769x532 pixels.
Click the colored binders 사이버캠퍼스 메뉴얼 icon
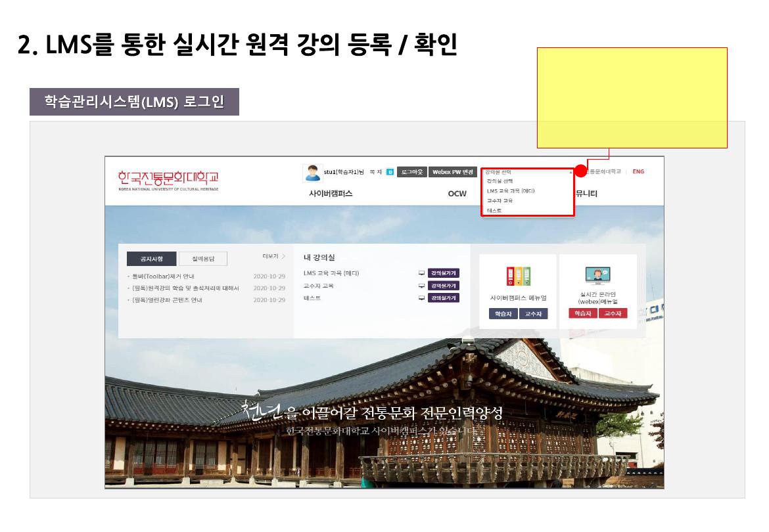click(x=519, y=276)
